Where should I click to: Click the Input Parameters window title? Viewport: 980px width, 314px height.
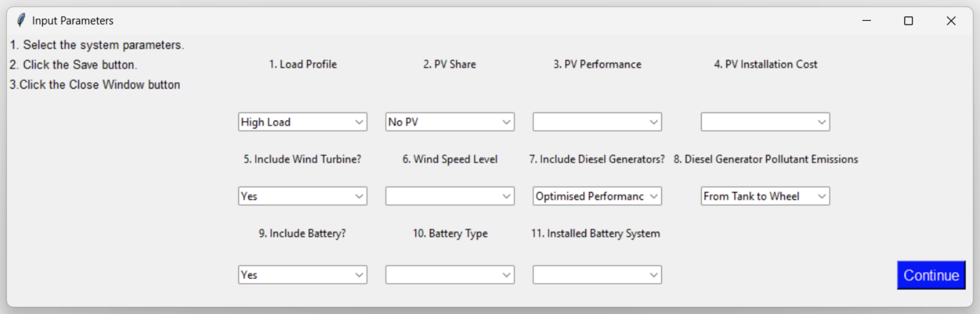(x=73, y=21)
